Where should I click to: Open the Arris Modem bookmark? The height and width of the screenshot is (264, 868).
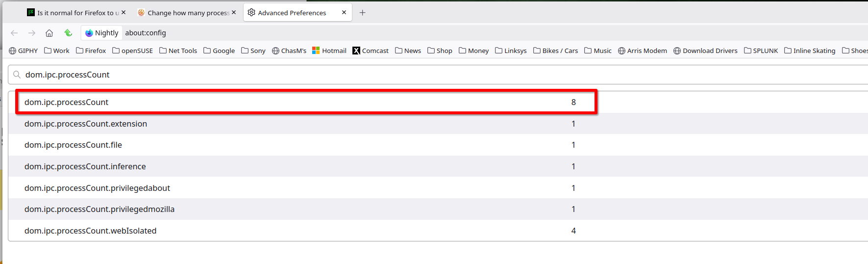(x=642, y=51)
